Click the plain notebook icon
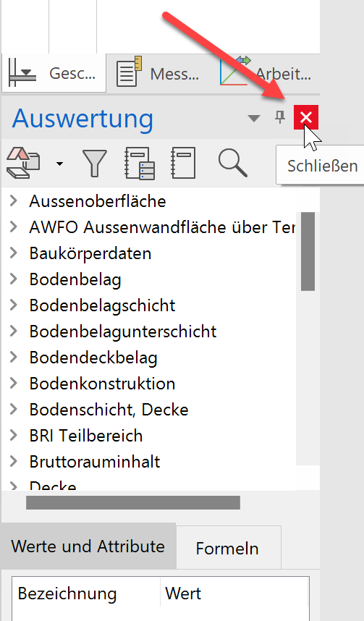The height and width of the screenshot is (621, 364). point(183,163)
